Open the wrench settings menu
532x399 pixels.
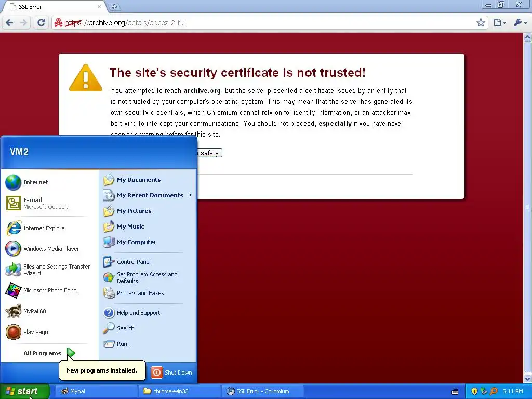(520, 23)
